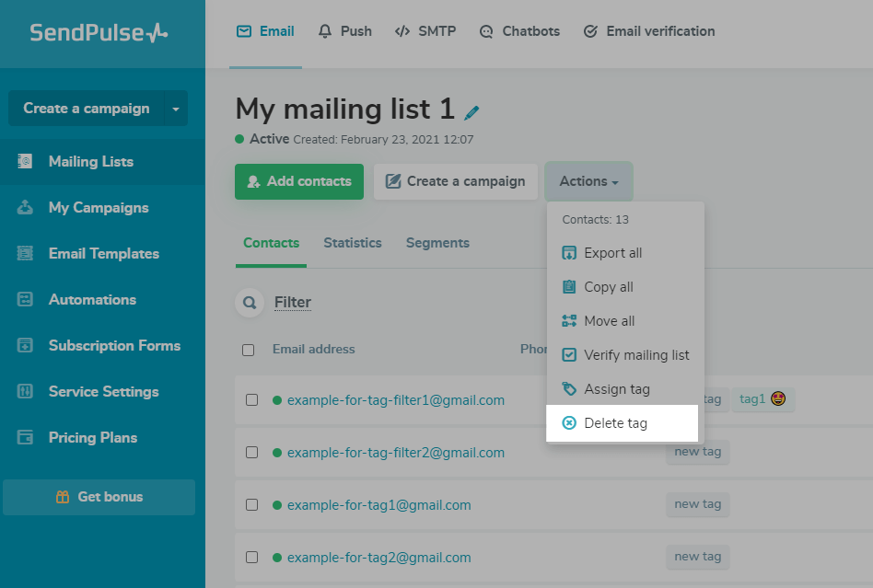Click the magnifier Filter icon
Viewport: 873px width, 588px height.
tap(249, 302)
